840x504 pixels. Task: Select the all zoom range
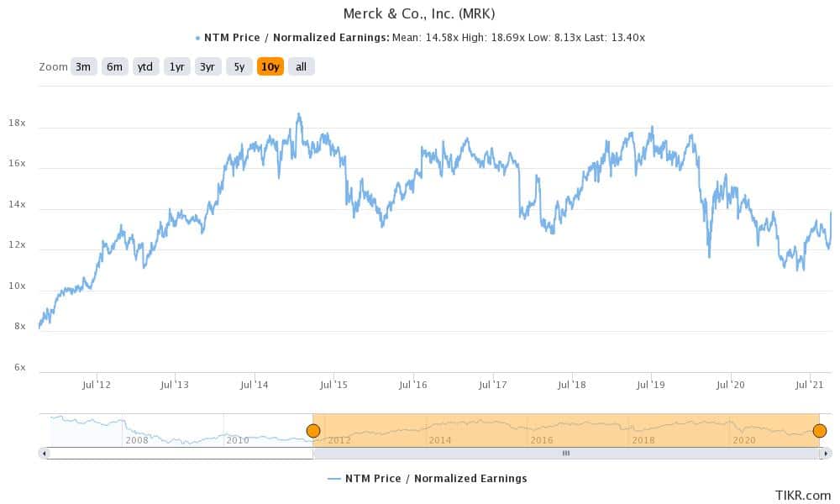point(301,67)
